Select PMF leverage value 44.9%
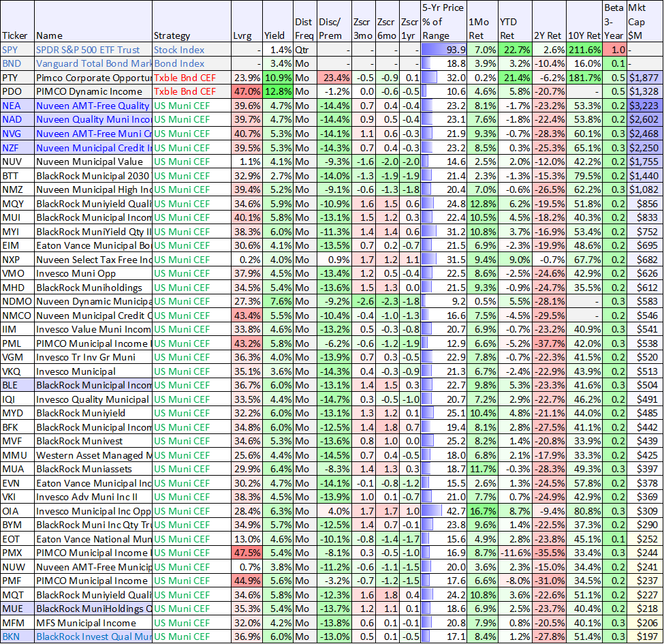 click(x=247, y=581)
